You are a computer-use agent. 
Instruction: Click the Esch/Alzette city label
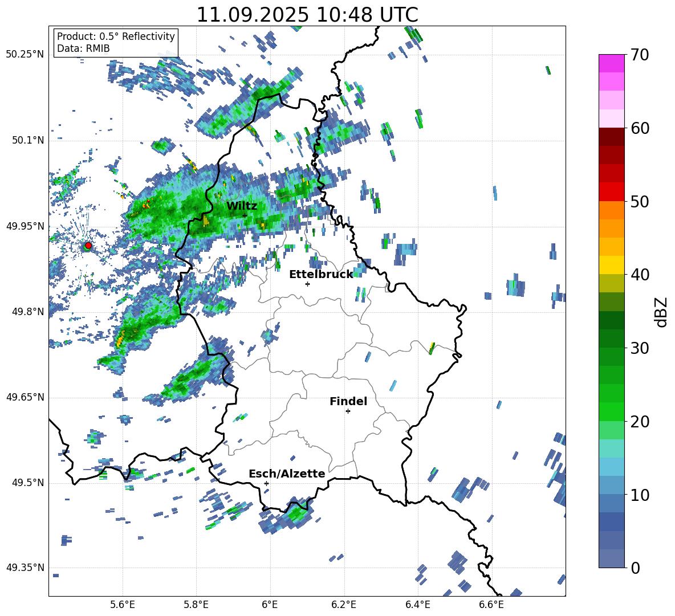click(287, 474)
